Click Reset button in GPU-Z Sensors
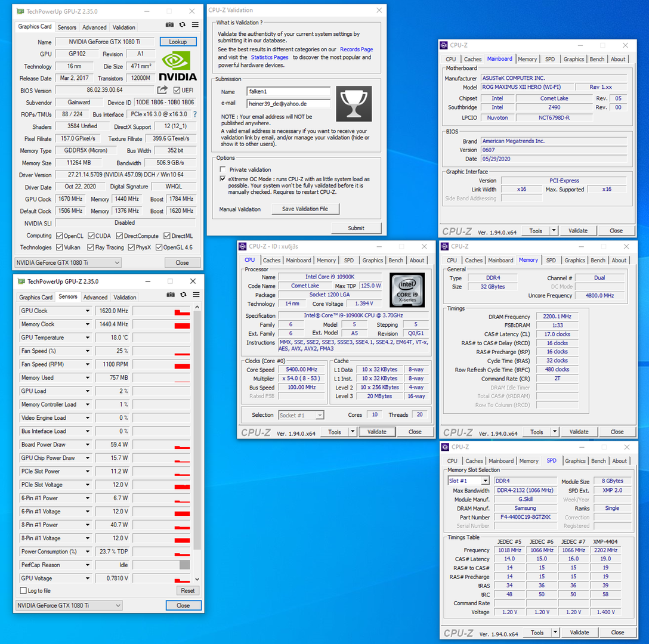This screenshot has width=649, height=644. [x=188, y=590]
